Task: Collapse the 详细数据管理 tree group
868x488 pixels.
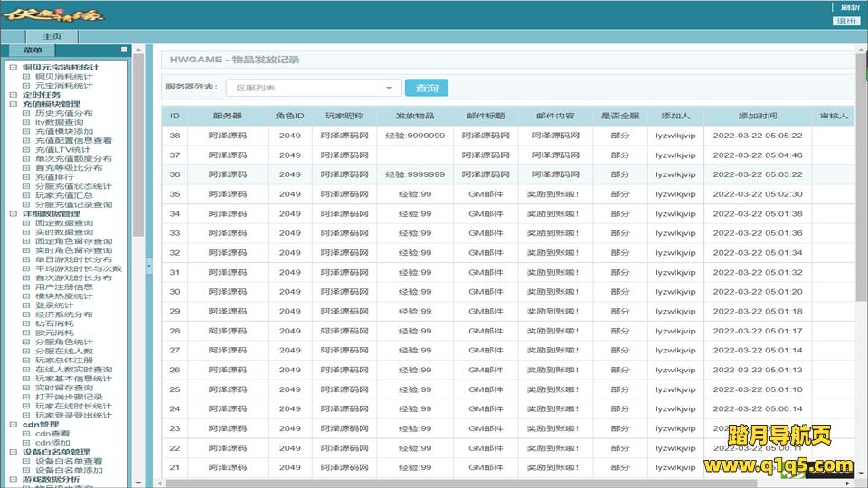Action: tap(13, 214)
